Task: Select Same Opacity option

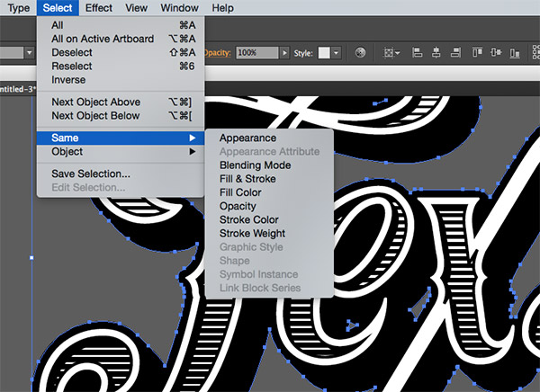Action: (269, 206)
